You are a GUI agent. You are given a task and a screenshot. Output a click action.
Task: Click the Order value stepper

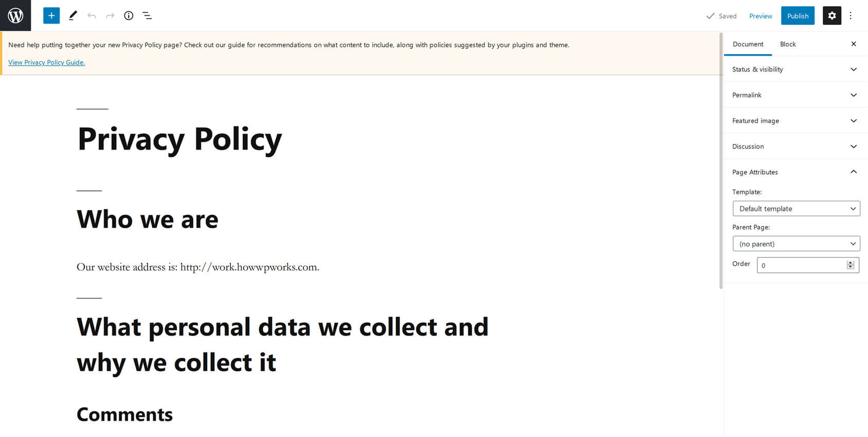tap(849, 265)
